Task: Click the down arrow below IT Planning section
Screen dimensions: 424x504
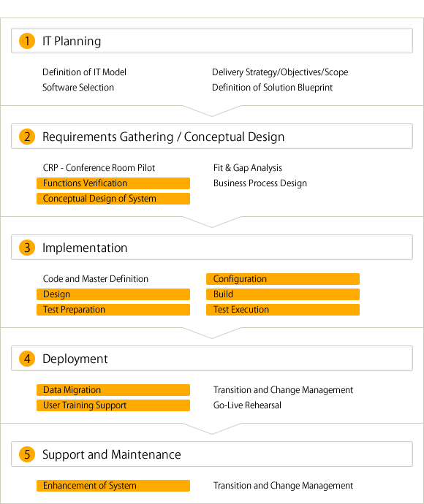Action: 212,111
